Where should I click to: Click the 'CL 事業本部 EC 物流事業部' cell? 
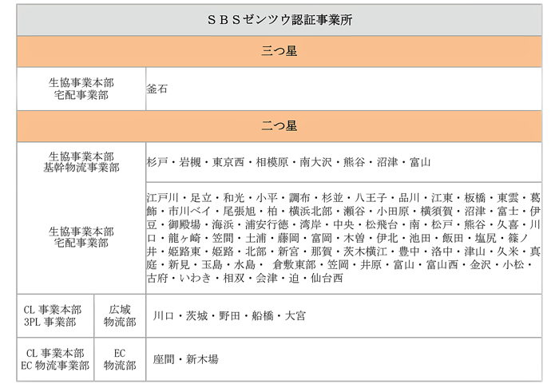coord(55,359)
